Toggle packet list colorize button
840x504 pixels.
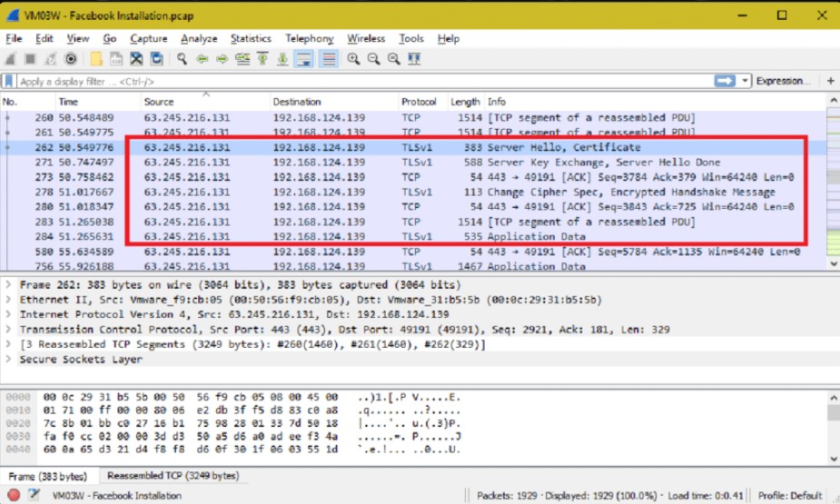coord(328,59)
